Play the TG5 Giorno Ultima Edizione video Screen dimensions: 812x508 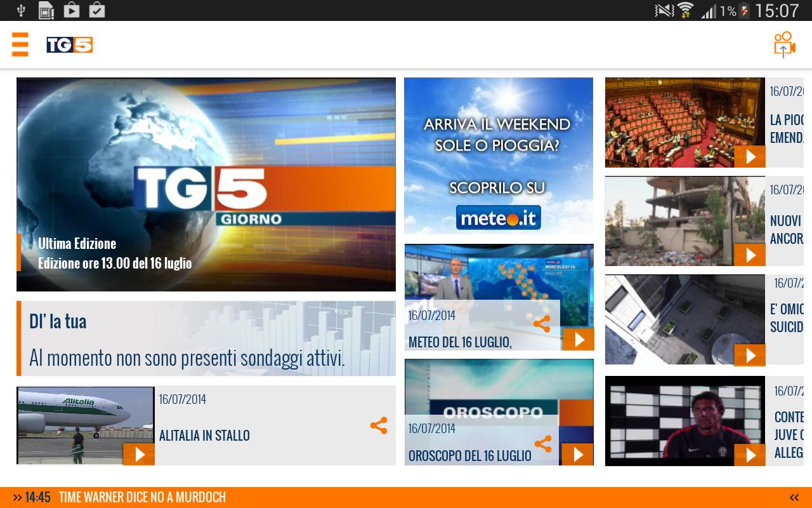click(x=206, y=184)
